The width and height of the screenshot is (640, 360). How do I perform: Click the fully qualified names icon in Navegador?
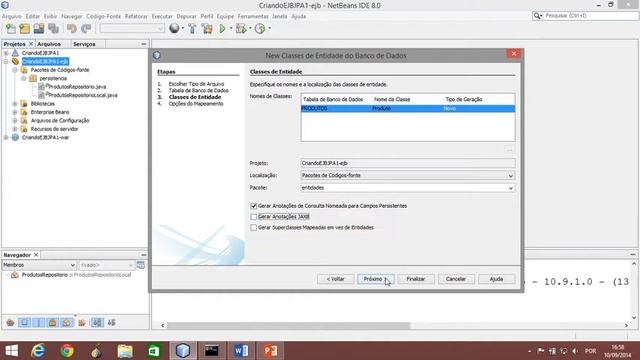point(82,323)
